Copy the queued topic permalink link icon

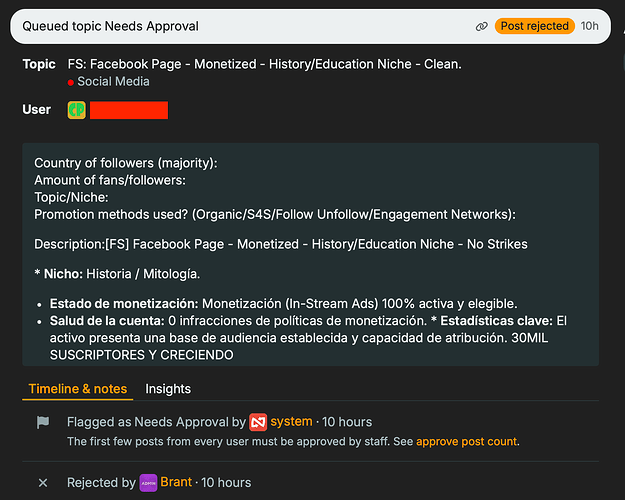(x=482, y=27)
